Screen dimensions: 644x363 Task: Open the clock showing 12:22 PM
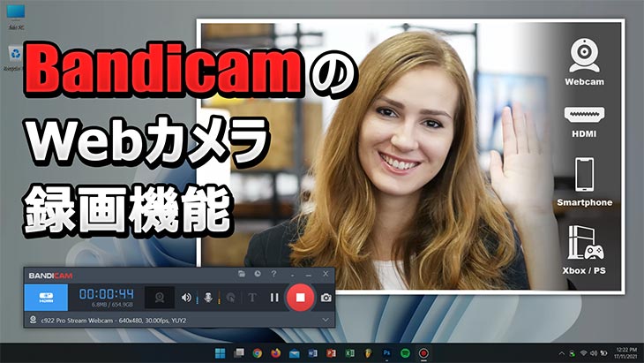(625, 353)
